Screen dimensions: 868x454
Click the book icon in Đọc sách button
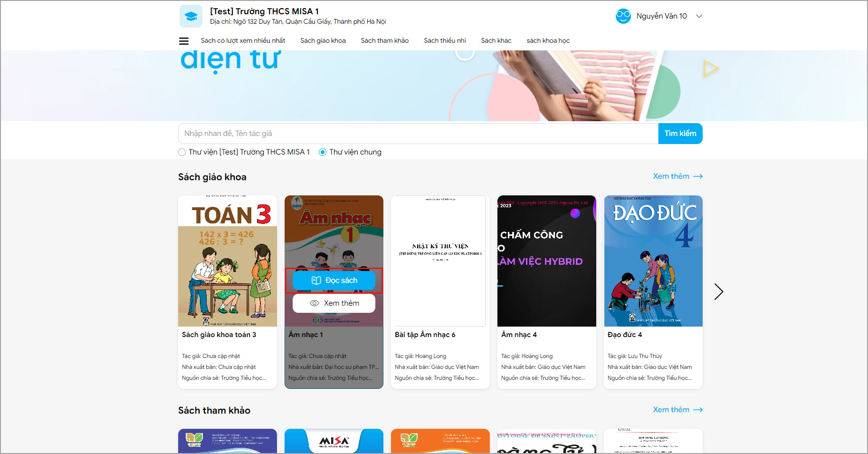(x=316, y=280)
